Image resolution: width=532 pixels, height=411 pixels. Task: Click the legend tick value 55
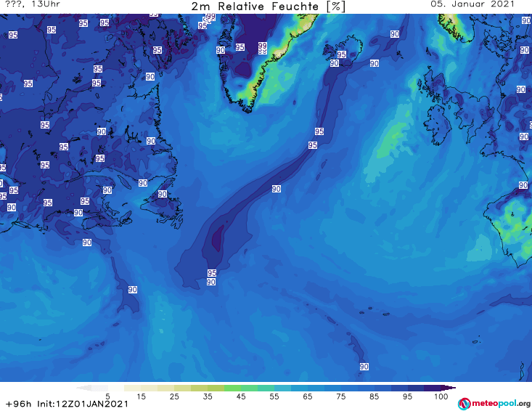click(274, 396)
